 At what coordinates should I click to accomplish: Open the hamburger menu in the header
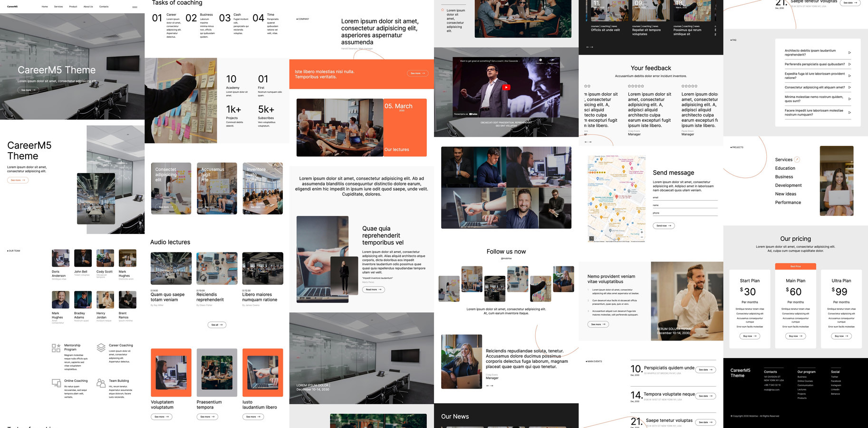[x=135, y=7]
